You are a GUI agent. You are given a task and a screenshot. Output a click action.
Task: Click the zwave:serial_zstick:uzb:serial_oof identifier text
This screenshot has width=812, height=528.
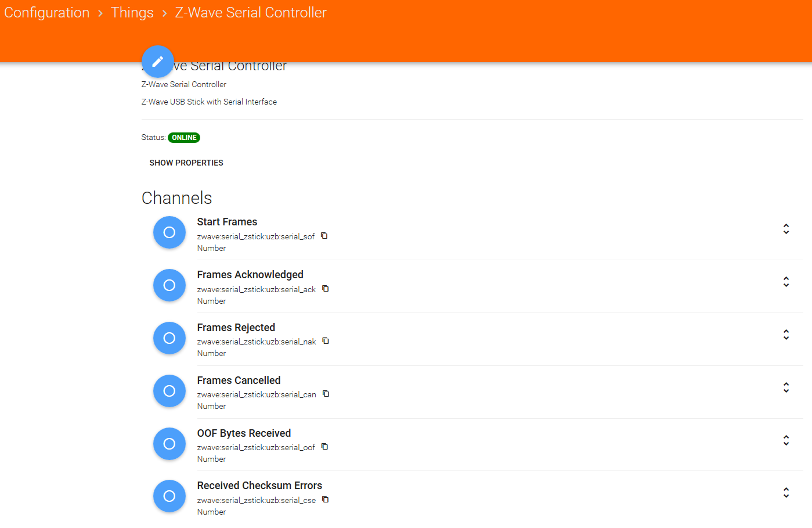click(x=256, y=447)
